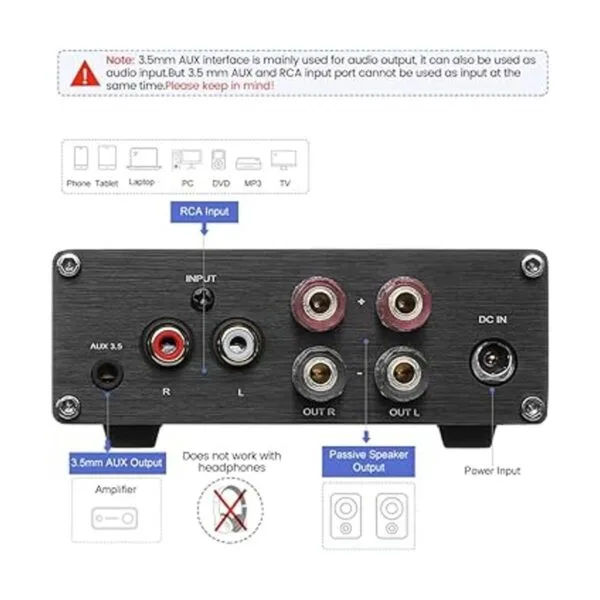Click the AUX 3.5 jack port
This screenshot has width=600, height=600.
tap(107, 373)
